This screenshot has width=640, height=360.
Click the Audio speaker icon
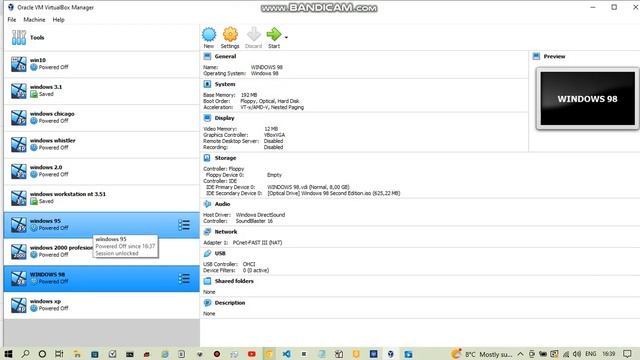click(x=207, y=204)
